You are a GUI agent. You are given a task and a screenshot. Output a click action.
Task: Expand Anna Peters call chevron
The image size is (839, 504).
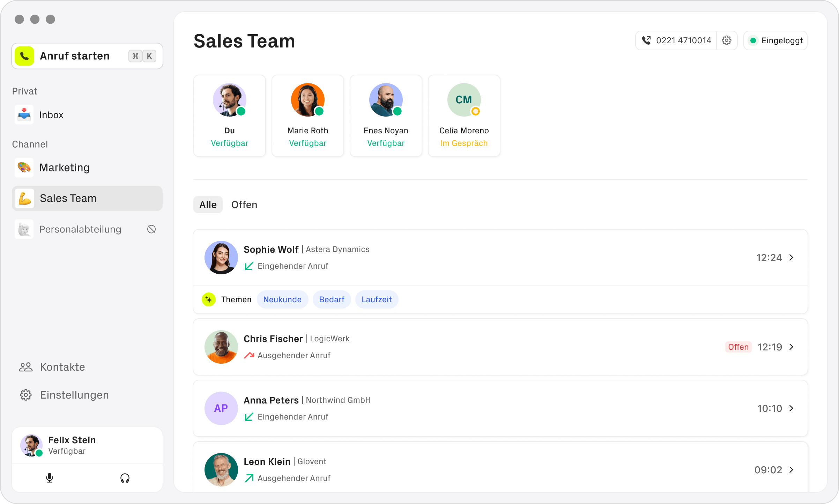792,408
